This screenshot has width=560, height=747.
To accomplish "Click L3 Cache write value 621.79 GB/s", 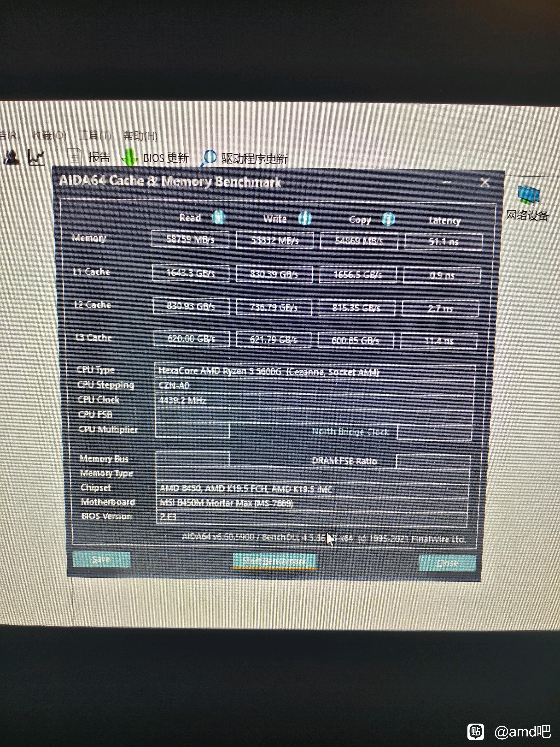I will (x=273, y=340).
